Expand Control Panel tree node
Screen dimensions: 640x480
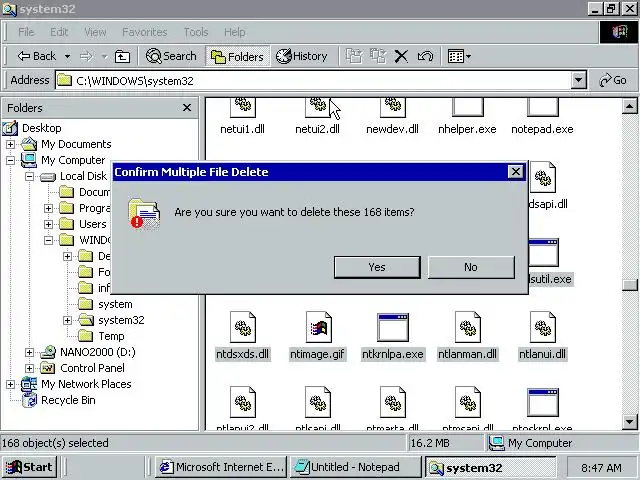(x=29, y=368)
